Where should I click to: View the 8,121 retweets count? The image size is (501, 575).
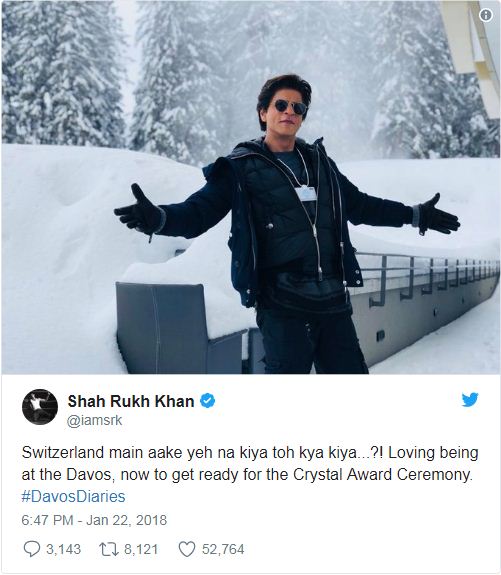(141, 549)
